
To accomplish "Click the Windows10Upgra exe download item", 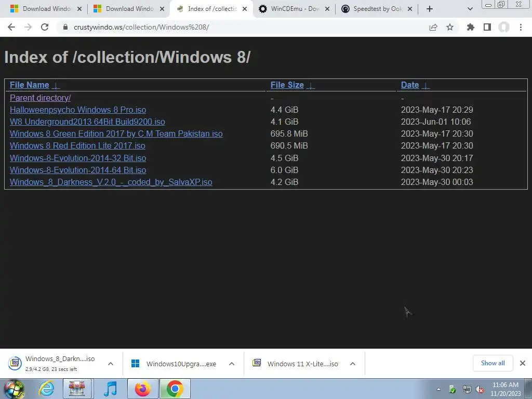I will 174,364.
